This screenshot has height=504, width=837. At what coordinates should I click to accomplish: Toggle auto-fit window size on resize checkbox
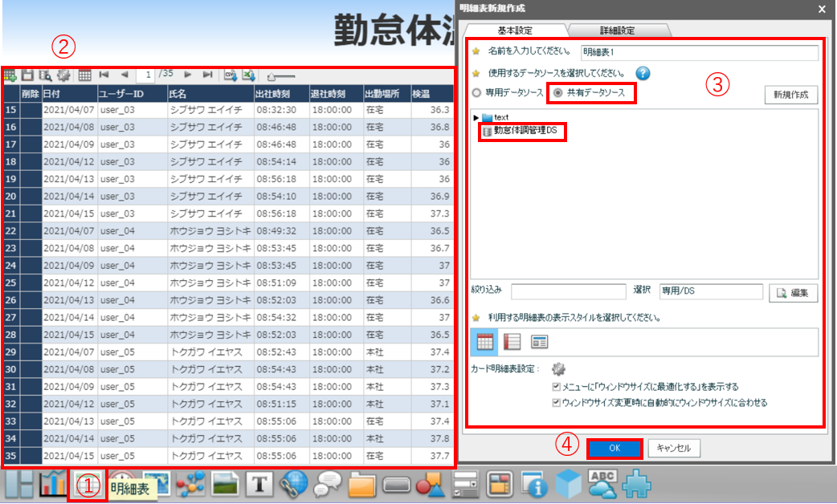tap(557, 402)
